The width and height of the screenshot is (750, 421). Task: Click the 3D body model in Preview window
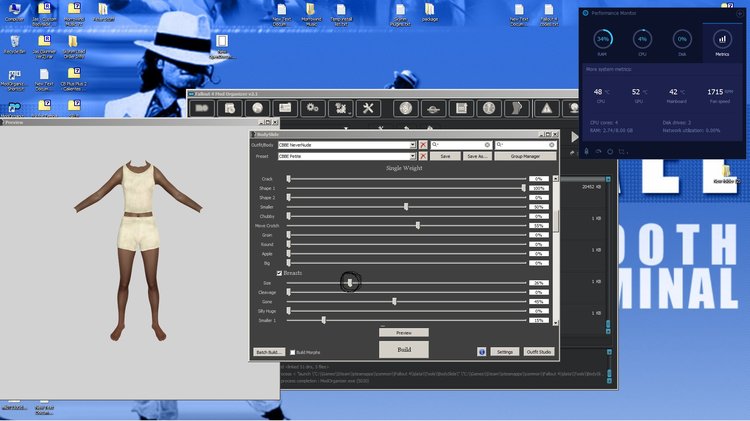[138, 249]
